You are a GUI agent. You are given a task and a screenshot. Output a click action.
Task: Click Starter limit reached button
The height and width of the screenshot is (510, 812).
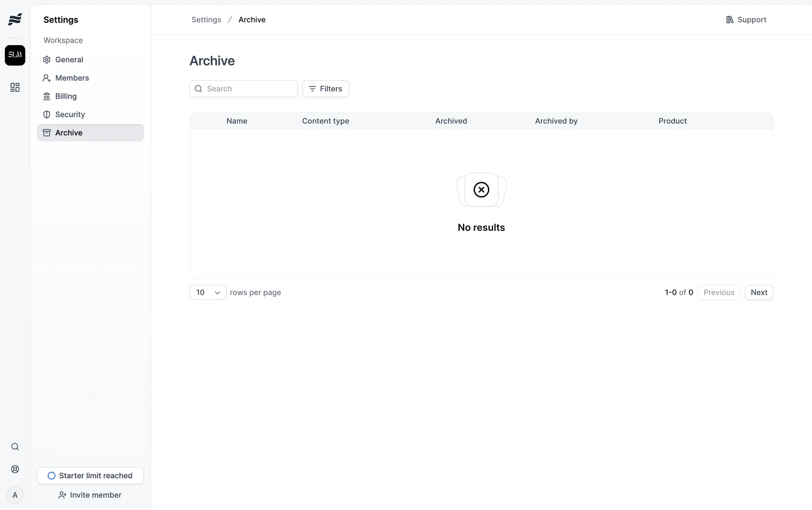click(90, 475)
